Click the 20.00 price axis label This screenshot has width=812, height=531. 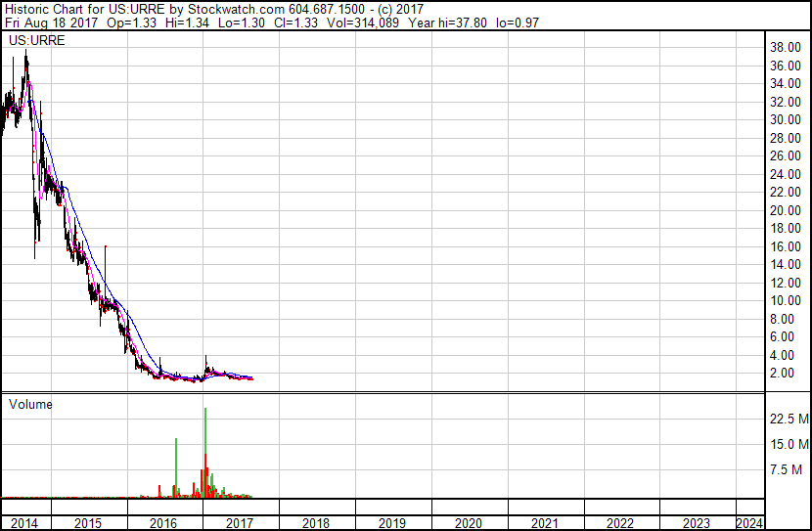tap(787, 210)
